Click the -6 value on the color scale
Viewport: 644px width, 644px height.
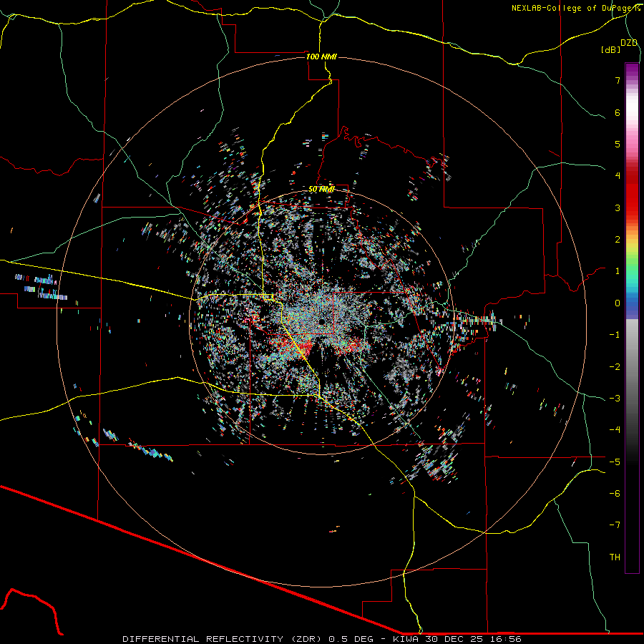pyautogui.click(x=615, y=494)
